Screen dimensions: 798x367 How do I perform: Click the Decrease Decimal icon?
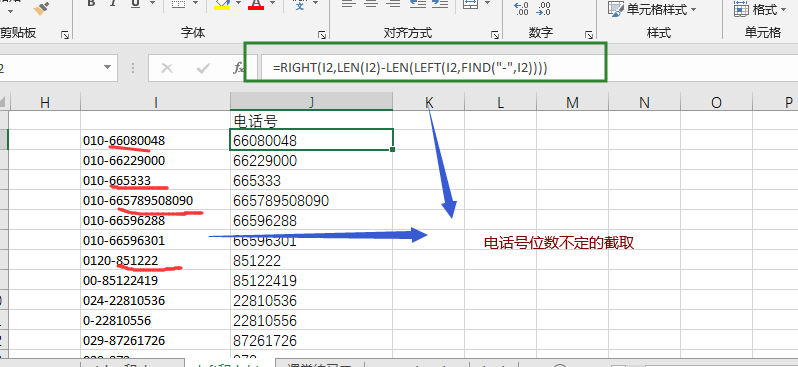pos(544,9)
